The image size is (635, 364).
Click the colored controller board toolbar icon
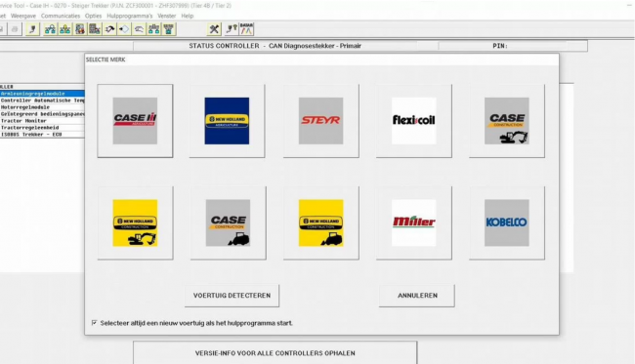click(80, 29)
